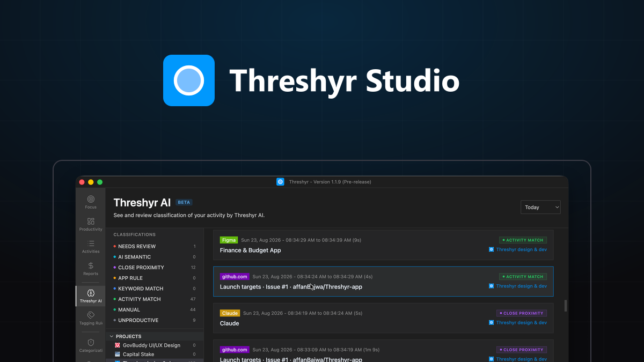Click project icon on the Claude entry
644x362 pixels.
pyautogui.click(x=491, y=322)
